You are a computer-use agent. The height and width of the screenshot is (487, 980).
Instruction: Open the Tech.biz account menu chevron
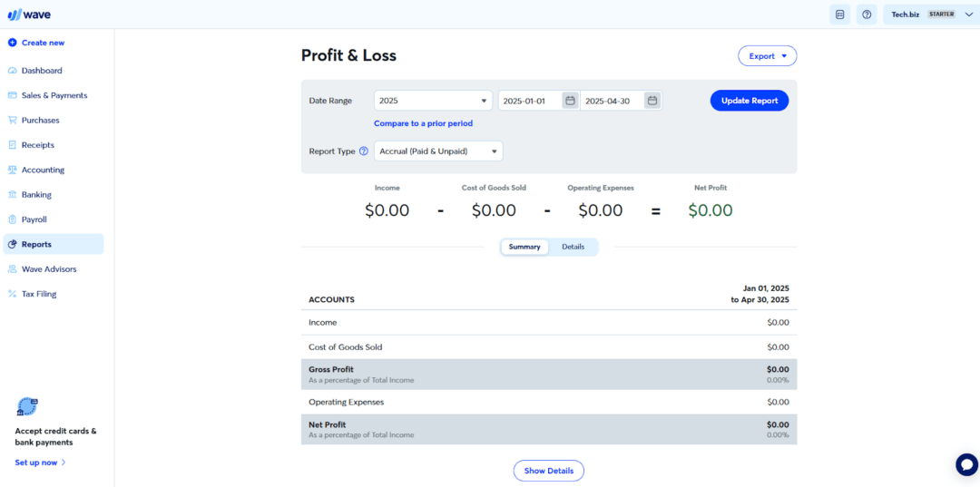(968, 15)
